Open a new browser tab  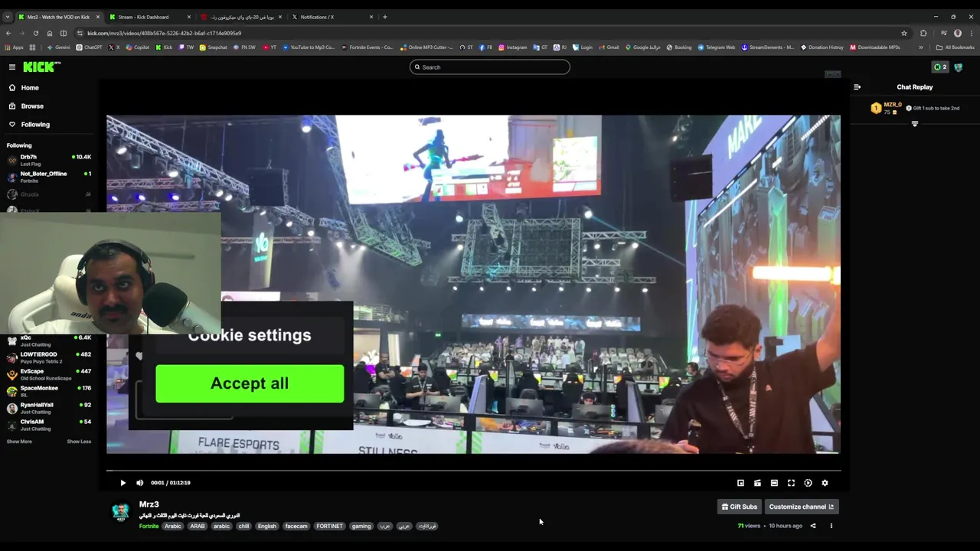click(x=385, y=17)
